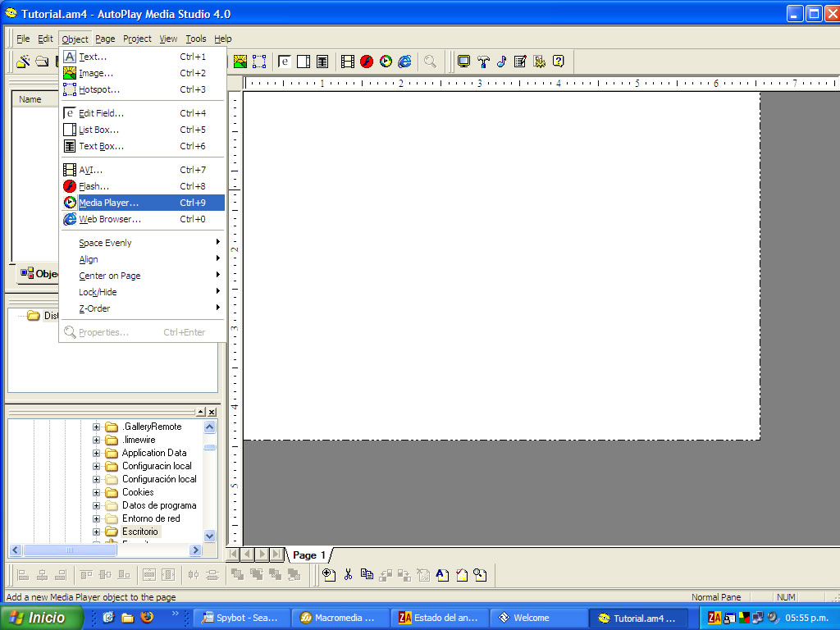The image size is (840, 630).
Task: Click the Firefox icon in the quick launch
Action: 147,617
